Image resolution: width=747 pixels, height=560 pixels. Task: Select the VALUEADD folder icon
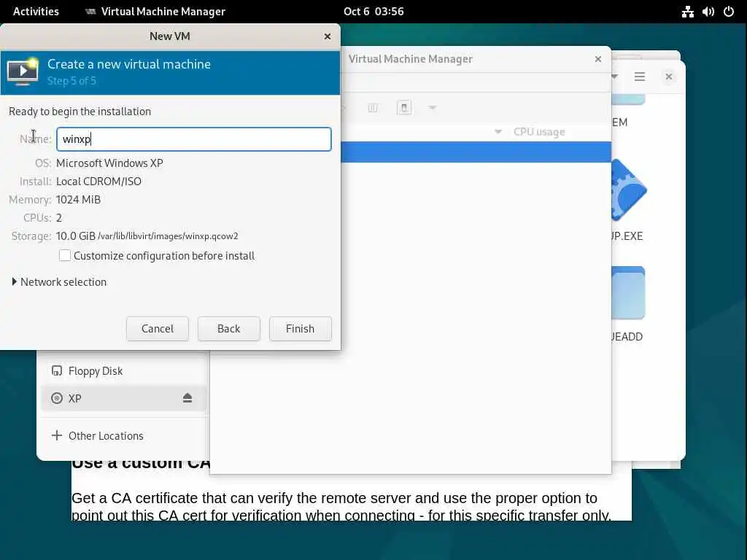point(628,292)
